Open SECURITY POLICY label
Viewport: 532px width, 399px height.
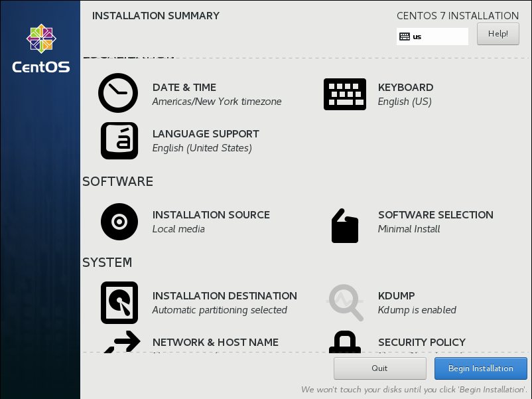coord(422,343)
